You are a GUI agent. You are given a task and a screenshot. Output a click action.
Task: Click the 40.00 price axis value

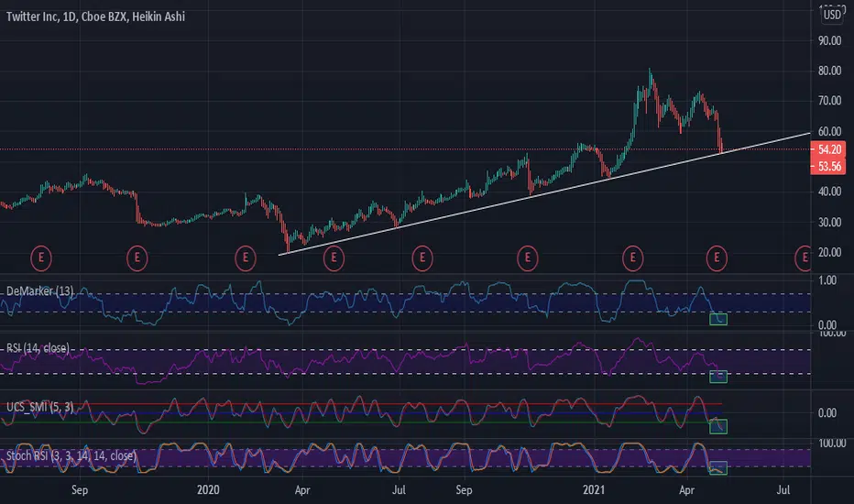click(829, 192)
